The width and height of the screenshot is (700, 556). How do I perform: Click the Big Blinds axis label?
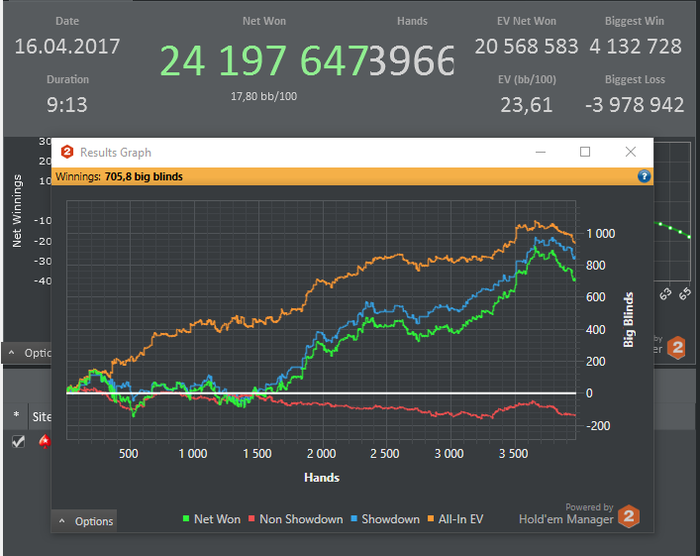pos(629,320)
